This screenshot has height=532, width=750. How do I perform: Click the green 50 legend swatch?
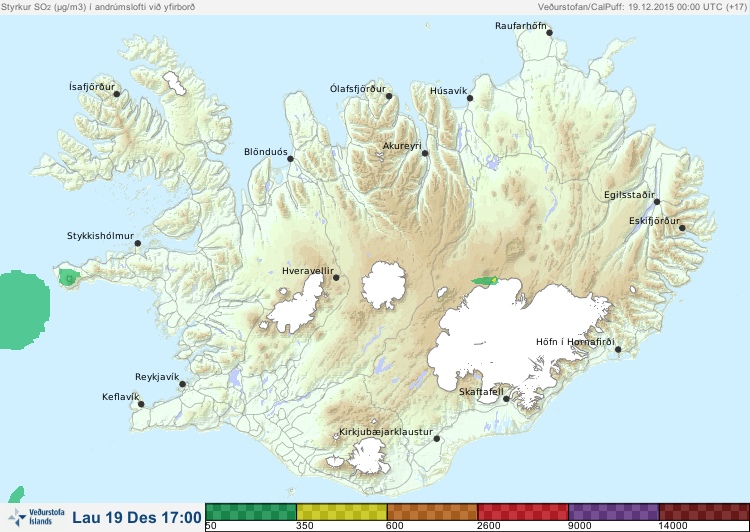(x=251, y=512)
